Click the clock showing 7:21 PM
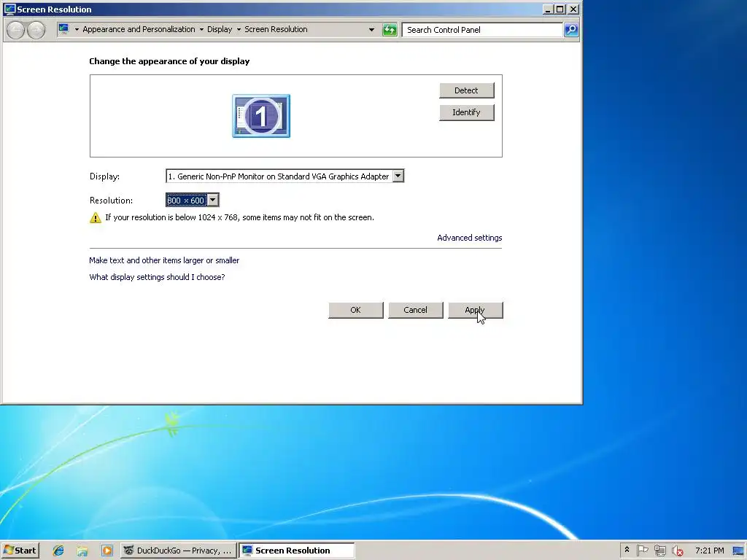Image resolution: width=747 pixels, height=560 pixels. click(x=709, y=551)
